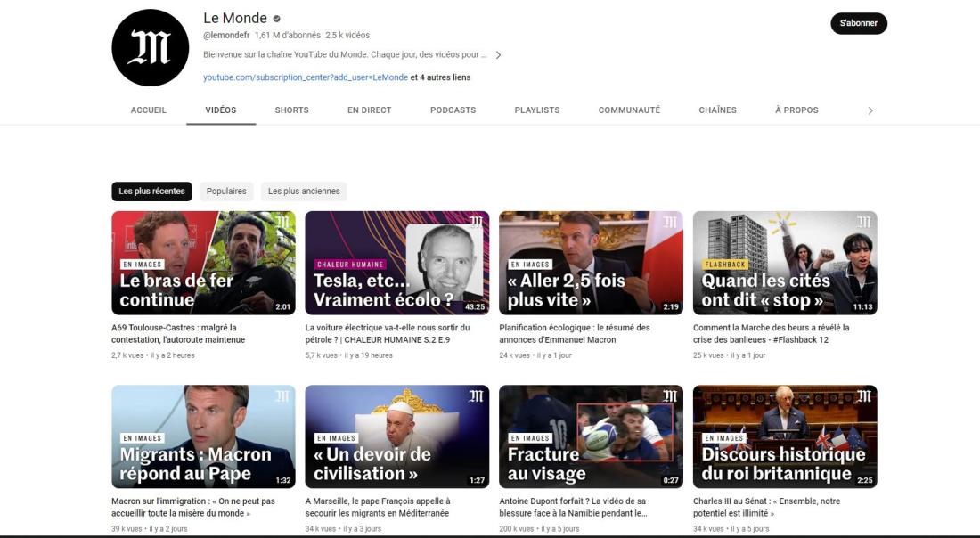Go to the ACCUEIL tab
Viewport: 980px width, 538px height.
(148, 110)
